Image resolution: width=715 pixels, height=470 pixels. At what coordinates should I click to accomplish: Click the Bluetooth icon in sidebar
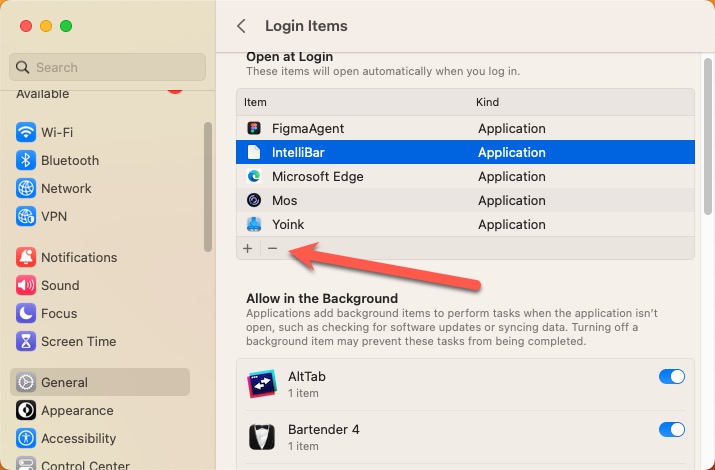[26, 160]
